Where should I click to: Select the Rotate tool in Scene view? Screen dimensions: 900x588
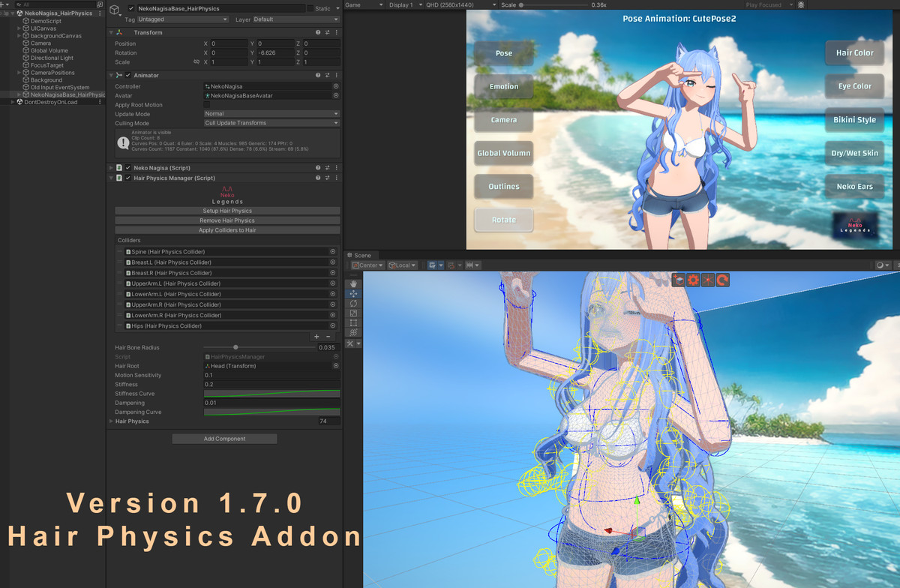point(353,304)
